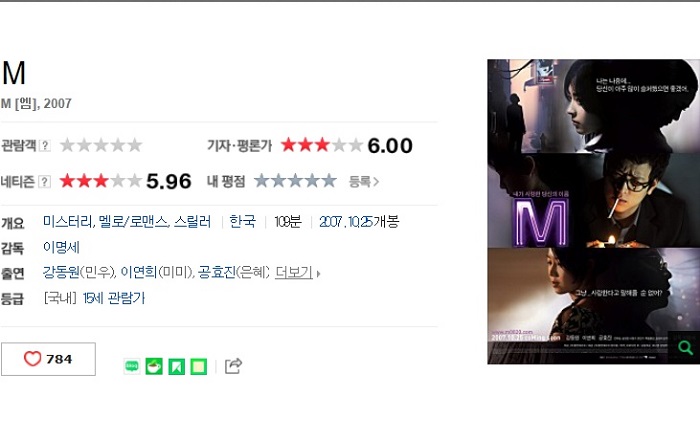
Task: Click the magnifier icon on the poster
Action: [685, 347]
